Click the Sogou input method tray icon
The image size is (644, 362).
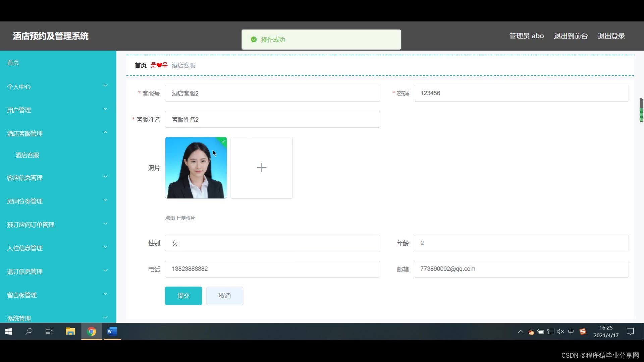(583, 331)
